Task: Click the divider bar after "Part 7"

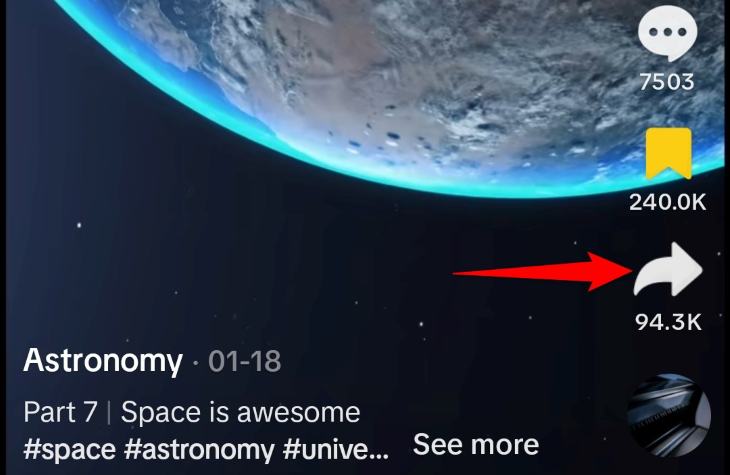Action: click(x=109, y=413)
